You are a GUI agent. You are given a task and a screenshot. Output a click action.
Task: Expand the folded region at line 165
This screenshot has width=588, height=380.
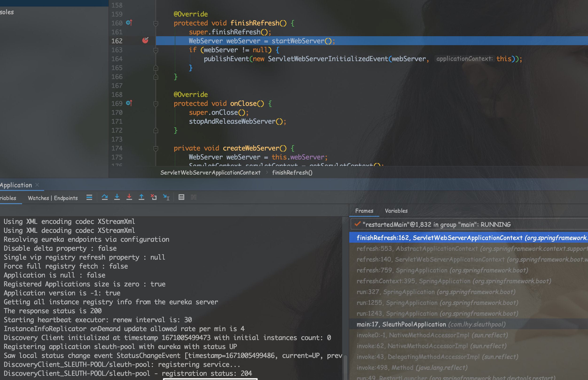coord(156,68)
